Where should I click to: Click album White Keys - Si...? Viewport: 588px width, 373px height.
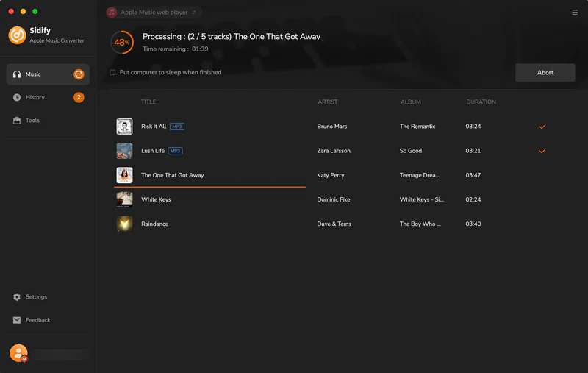pyautogui.click(x=421, y=199)
